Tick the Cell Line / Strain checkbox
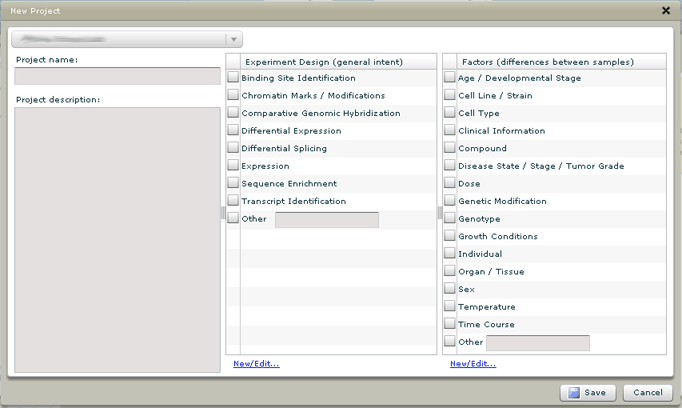This screenshot has width=682, height=408. pos(450,95)
